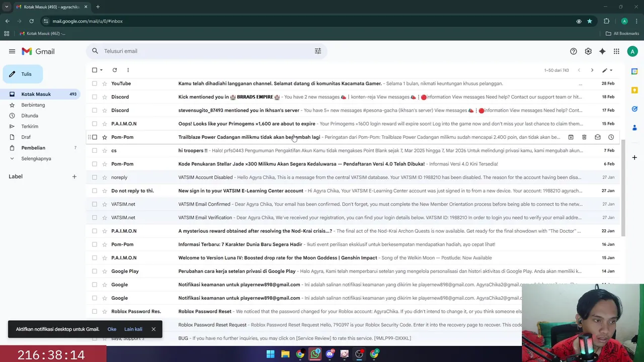Viewport: 644px width, 362px height.
Task: Open All Bookmarks folder
Action: [x=622, y=34]
